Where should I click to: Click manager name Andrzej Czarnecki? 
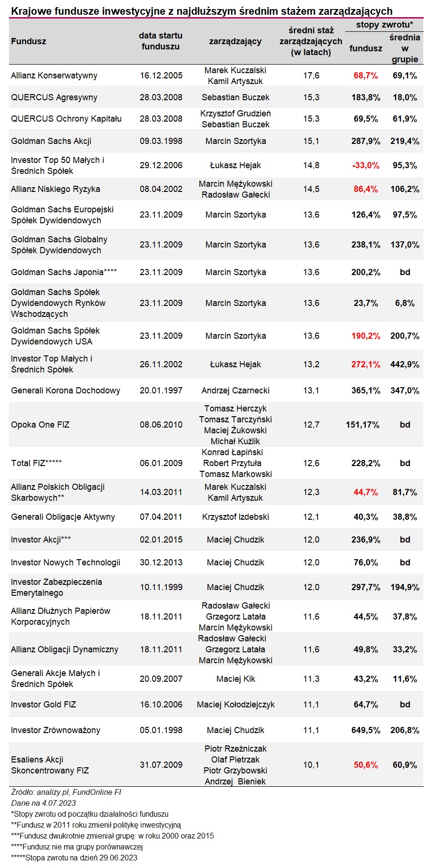(x=235, y=391)
